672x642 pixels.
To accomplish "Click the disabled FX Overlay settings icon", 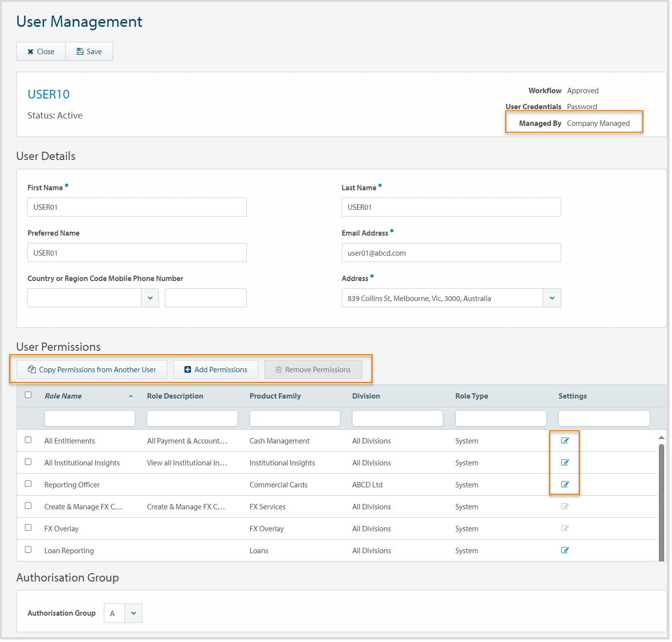I will 565,528.
